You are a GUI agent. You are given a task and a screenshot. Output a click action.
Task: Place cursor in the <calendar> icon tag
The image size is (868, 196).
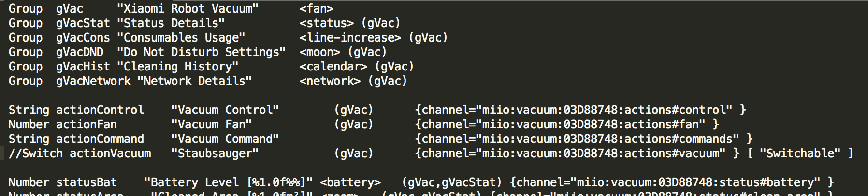coord(333,67)
